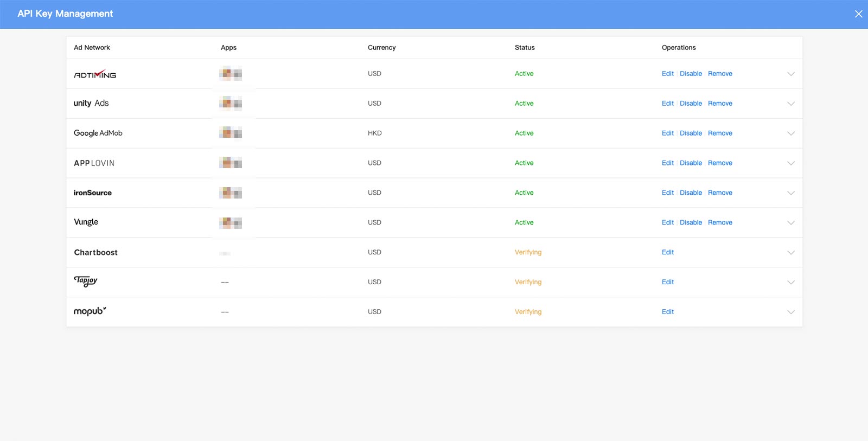Viewport: 868px width, 441px height.
Task: Open the Vungle row app thumbnail
Action: (x=231, y=222)
